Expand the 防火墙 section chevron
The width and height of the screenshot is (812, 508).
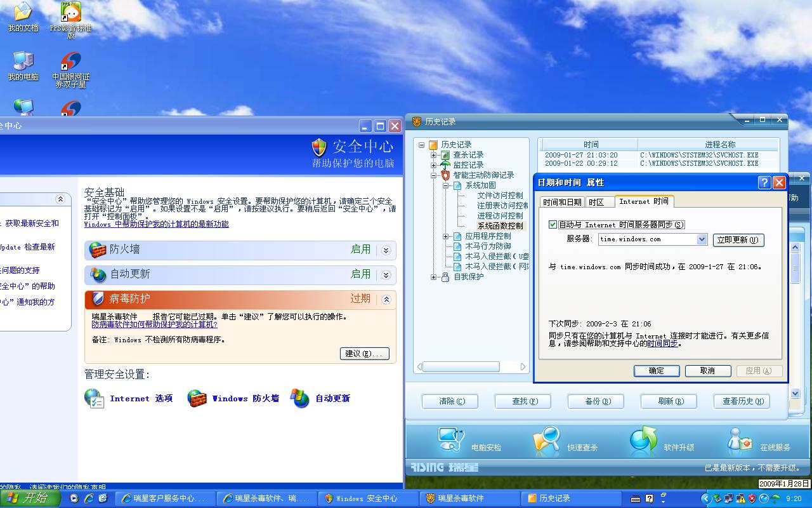[386, 250]
